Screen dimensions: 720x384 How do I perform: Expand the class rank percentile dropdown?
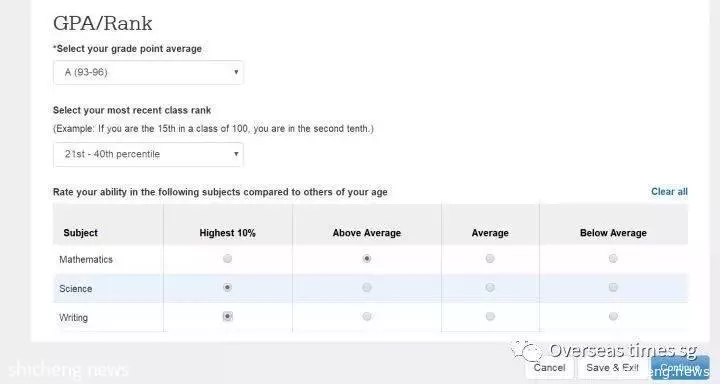[x=148, y=154]
